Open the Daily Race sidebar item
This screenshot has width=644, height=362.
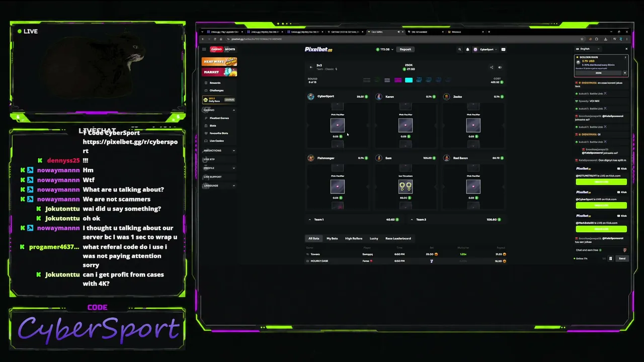(219, 100)
